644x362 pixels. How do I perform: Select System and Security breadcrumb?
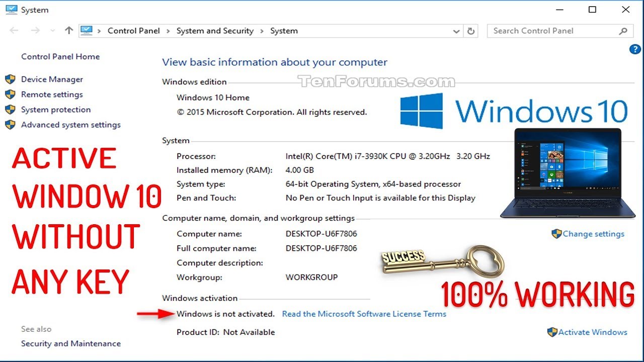click(x=215, y=31)
